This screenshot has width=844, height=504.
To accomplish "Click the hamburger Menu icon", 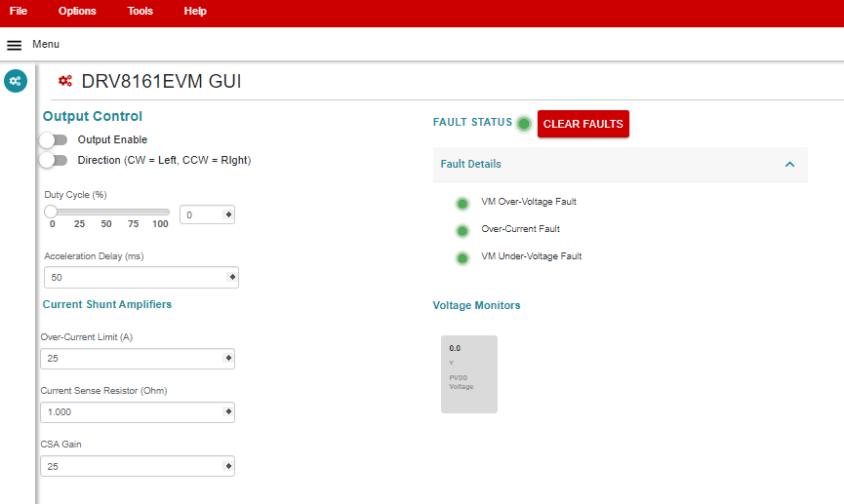I will click(15, 45).
